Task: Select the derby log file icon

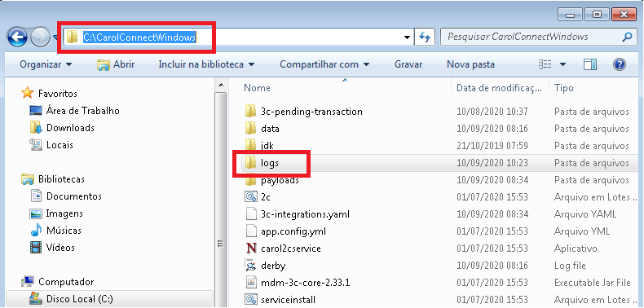Action: click(250, 266)
